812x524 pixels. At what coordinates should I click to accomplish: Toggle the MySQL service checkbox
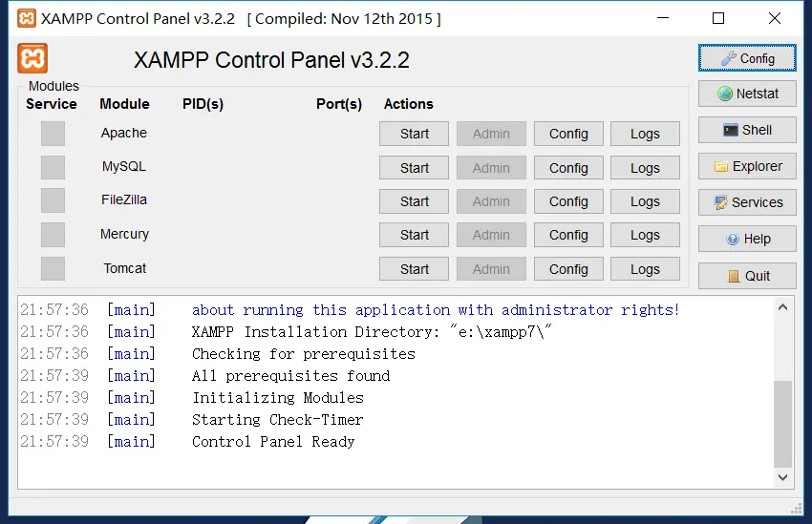(53, 167)
